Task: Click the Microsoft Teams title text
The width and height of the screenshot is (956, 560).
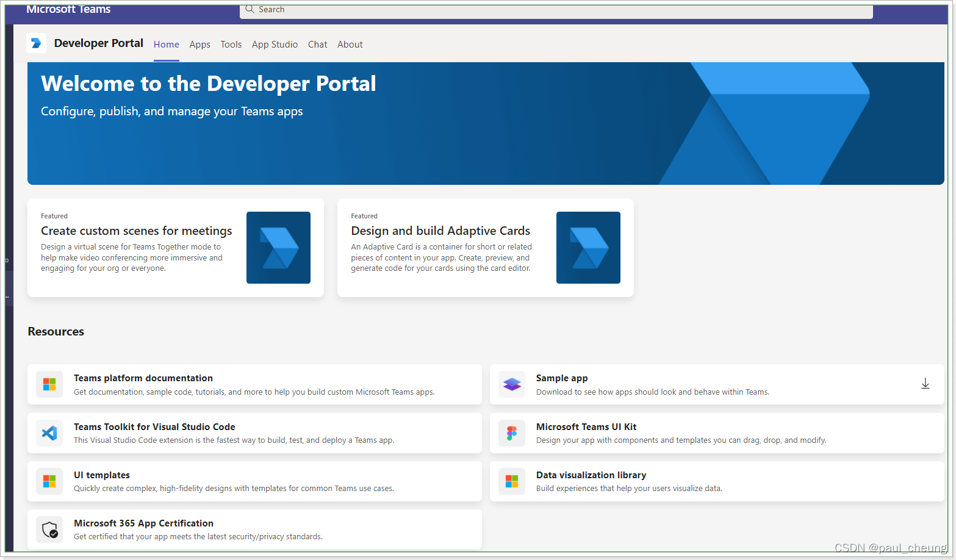Action: click(68, 9)
